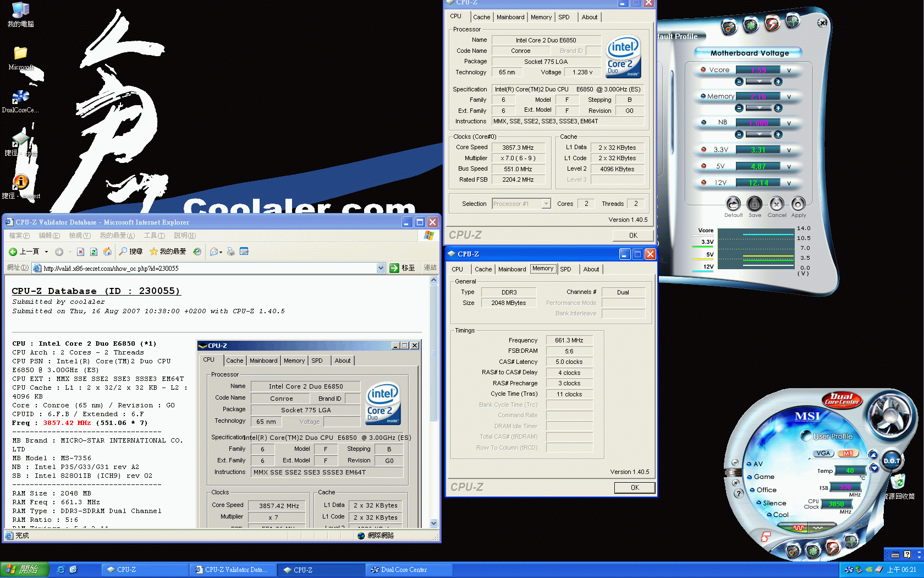Click the lightning icon below the MSI dial
The width and height of the screenshot is (924, 578).
coord(833,547)
